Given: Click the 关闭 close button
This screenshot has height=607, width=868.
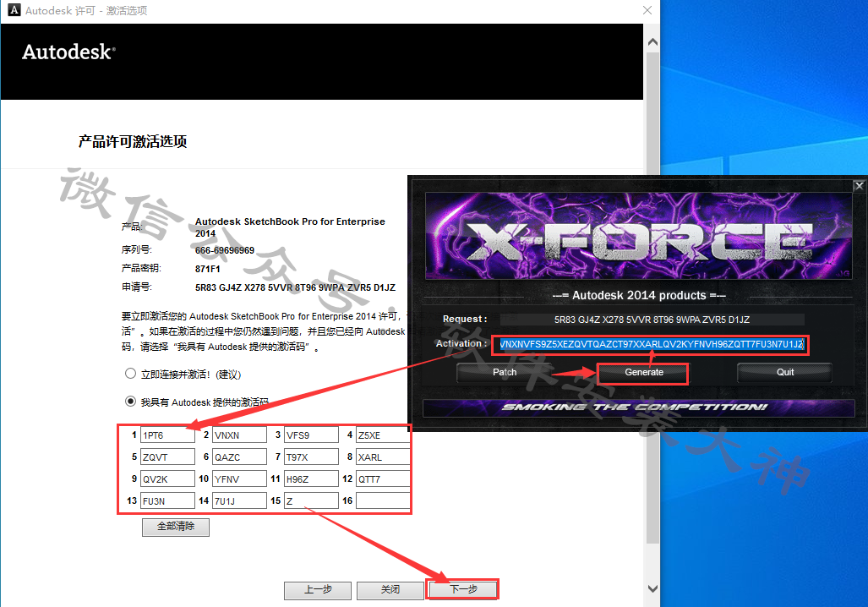Looking at the screenshot, I should [x=390, y=590].
